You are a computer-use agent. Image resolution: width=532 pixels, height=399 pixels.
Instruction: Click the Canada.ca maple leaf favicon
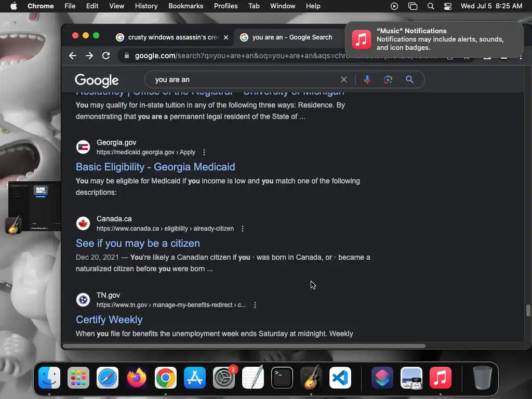pyautogui.click(x=83, y=223)
